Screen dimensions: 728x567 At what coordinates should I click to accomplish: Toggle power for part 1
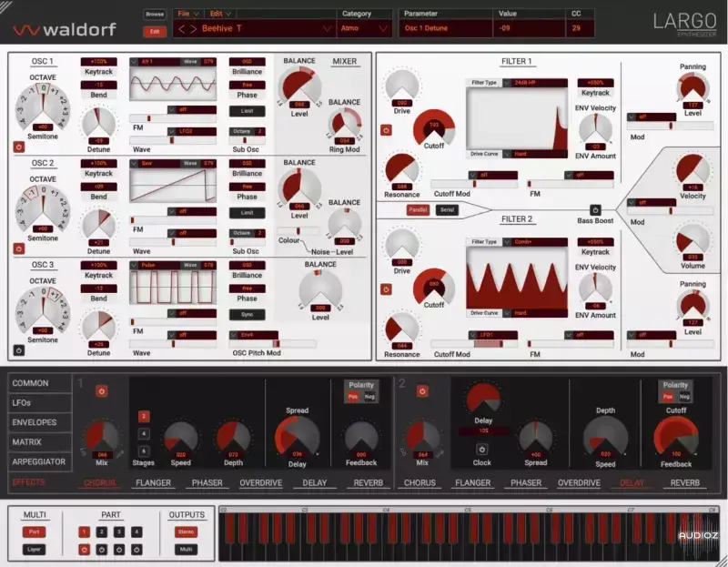point(84,550)
